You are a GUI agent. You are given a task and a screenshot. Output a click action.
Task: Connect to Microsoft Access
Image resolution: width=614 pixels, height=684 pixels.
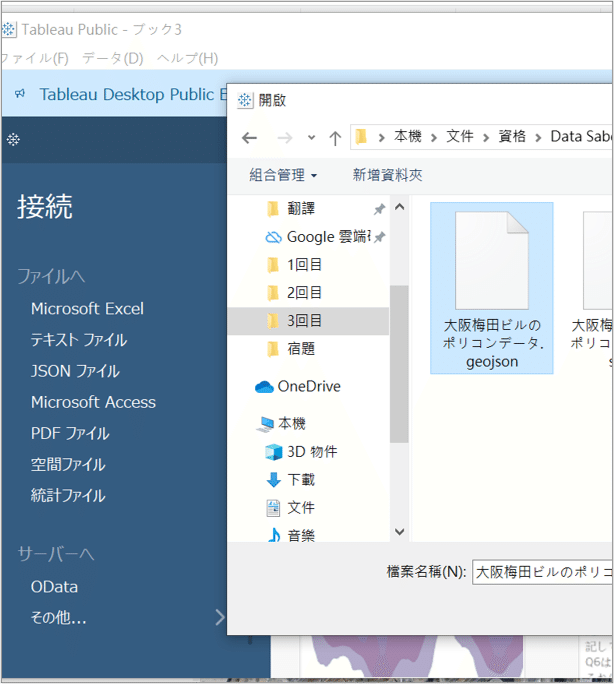(x=93, y=402)
